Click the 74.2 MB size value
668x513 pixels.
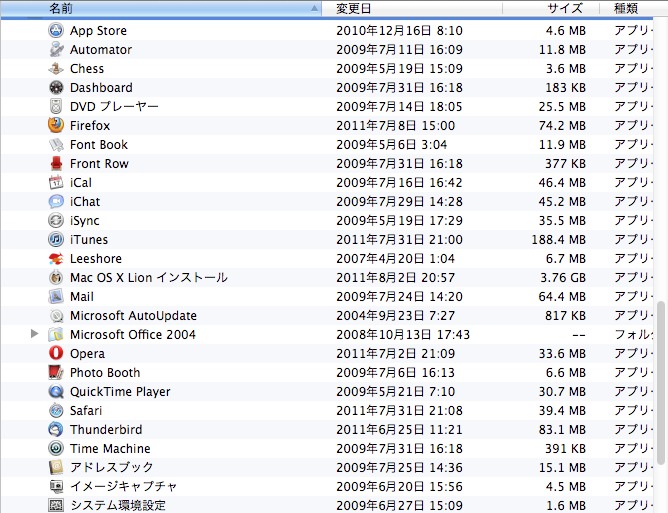[x=562, y=126]
